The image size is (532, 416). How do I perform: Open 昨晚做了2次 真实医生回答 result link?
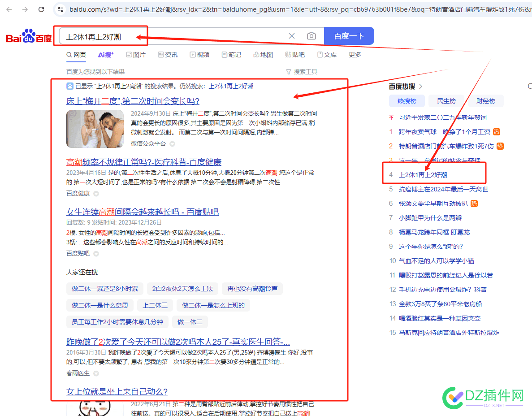point(178,341)
